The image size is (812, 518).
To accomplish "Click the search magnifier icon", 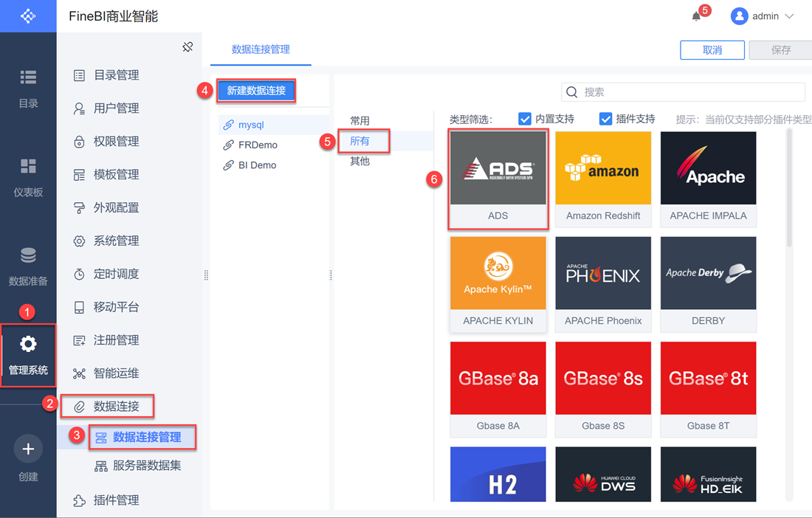I will pyautogui.click(x=571, y=92).
